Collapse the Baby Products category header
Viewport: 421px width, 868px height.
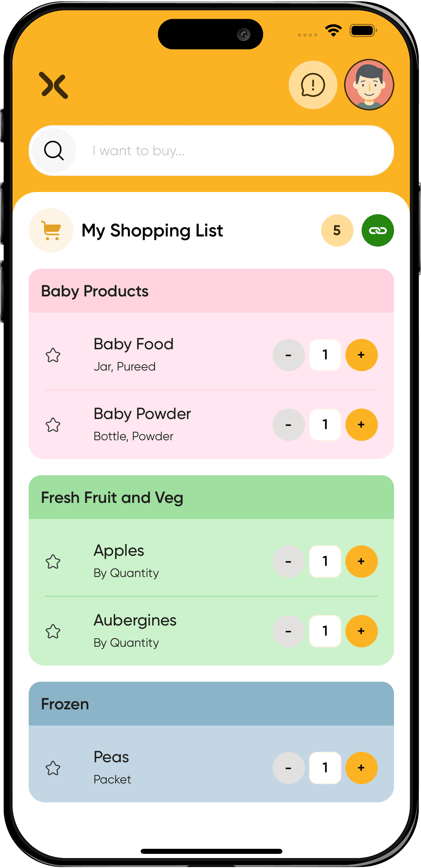pyautogui.click(x=211, y=291)
